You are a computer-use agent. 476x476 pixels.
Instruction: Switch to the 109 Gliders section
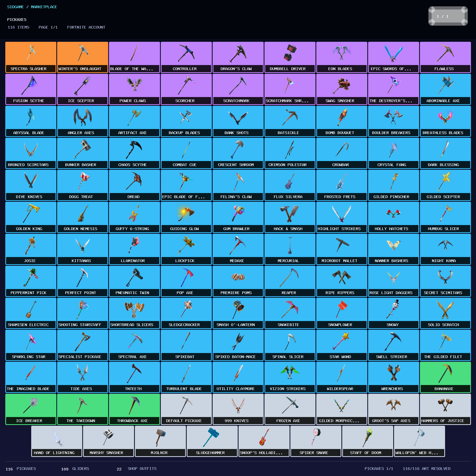click(75, 469)
